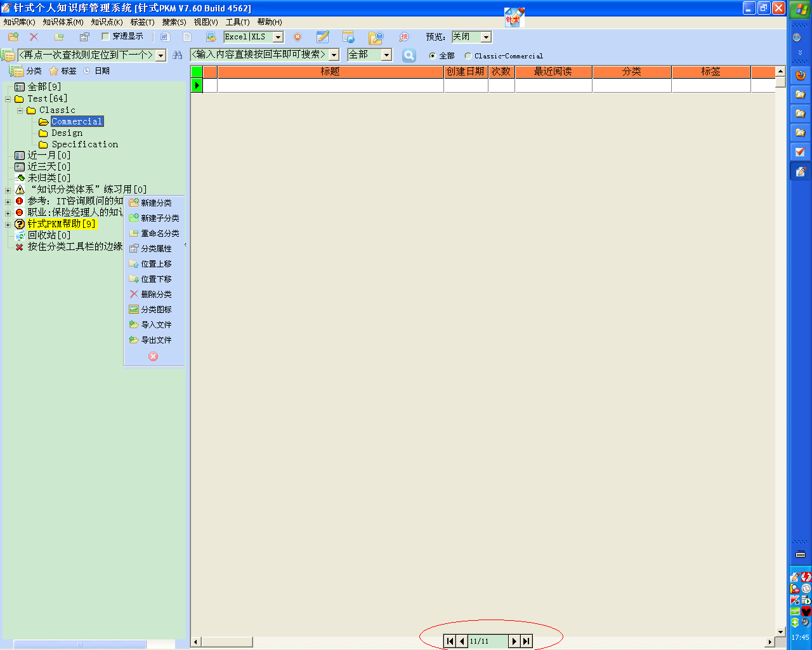Click the magnifier search button icon
The width and height of the screenshot is (812, 650).
(409, 55)
